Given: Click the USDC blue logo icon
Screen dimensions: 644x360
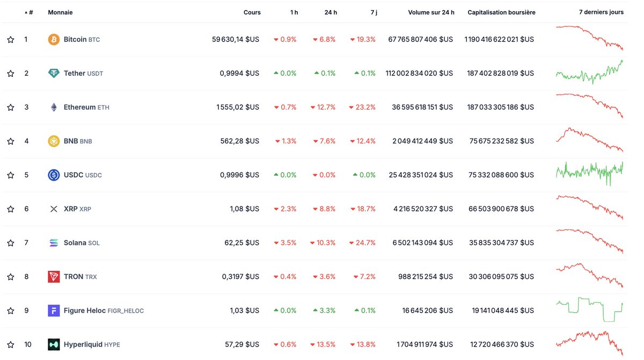Looking at the screenshot, I should [x=54, y=175].
